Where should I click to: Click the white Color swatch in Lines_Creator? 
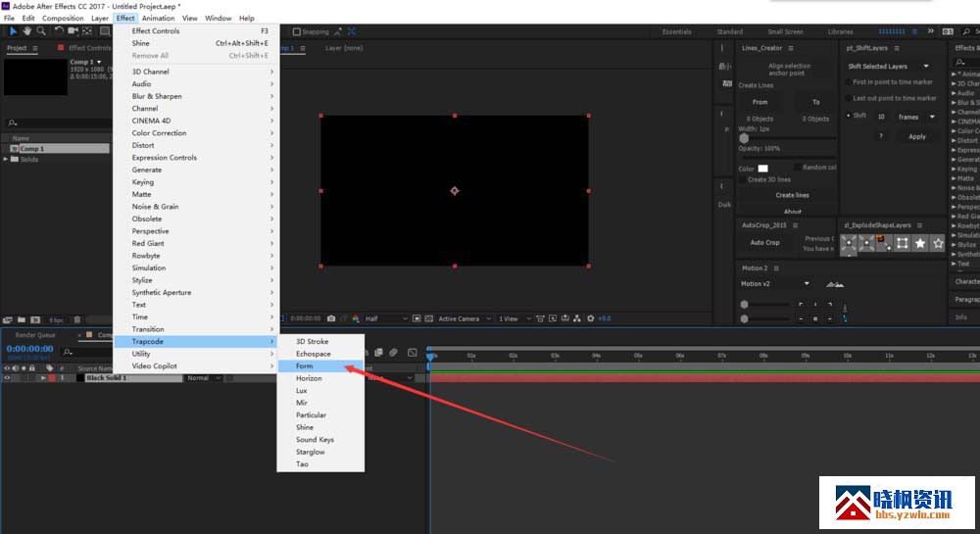(763, 168)
